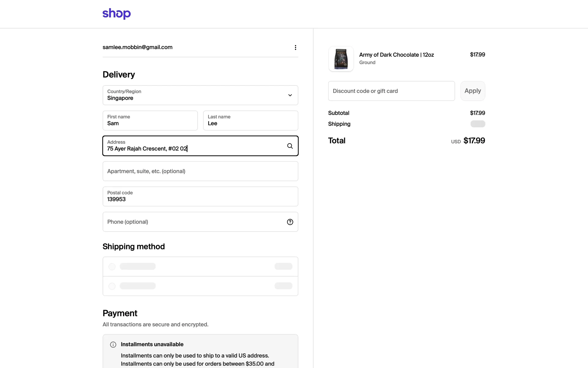The image size is (588, 368).
Task: Expand the Country/Region dropdown chevron
Action: 290,95
